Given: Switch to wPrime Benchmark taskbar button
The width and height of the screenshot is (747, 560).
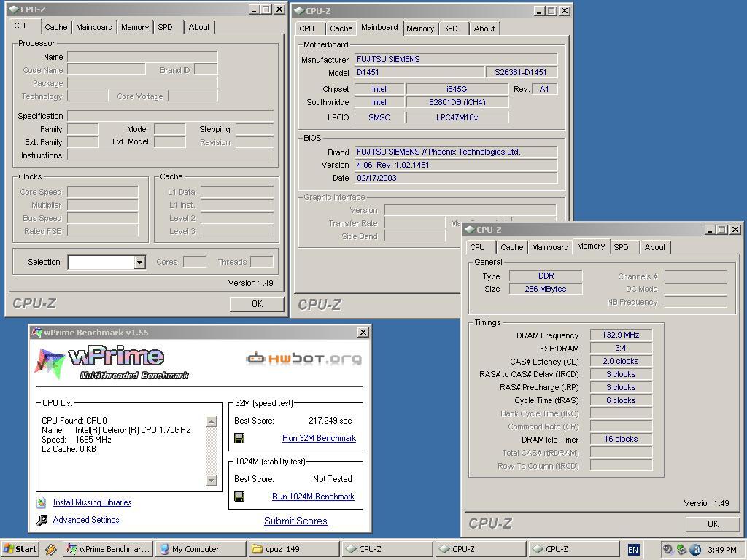Looking at the screenshot, I should click(x=108, y=549).
